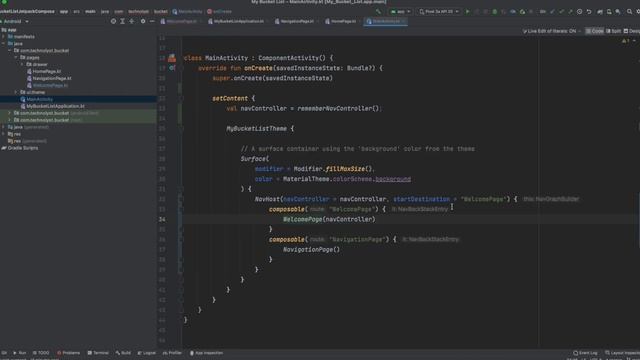Click the hammer build project icon
This screenshot has width=640, height=360.
[378, 11]
